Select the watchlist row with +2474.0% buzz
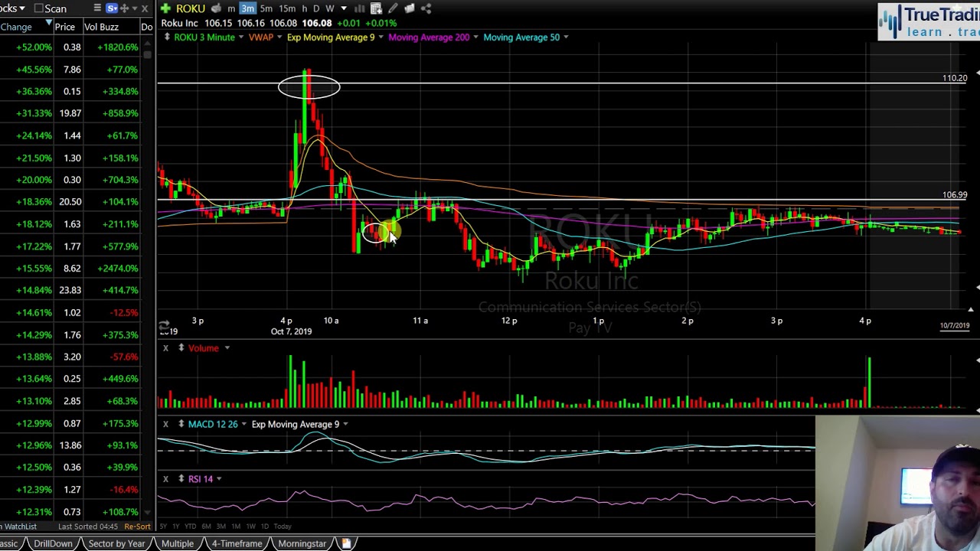The image size is (980, 551). point(70,269)
